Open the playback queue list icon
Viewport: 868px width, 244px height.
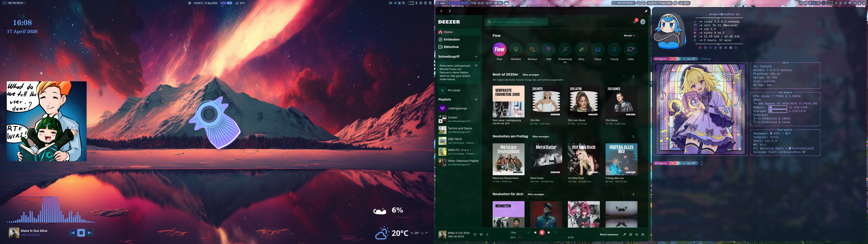pos(630,235)
